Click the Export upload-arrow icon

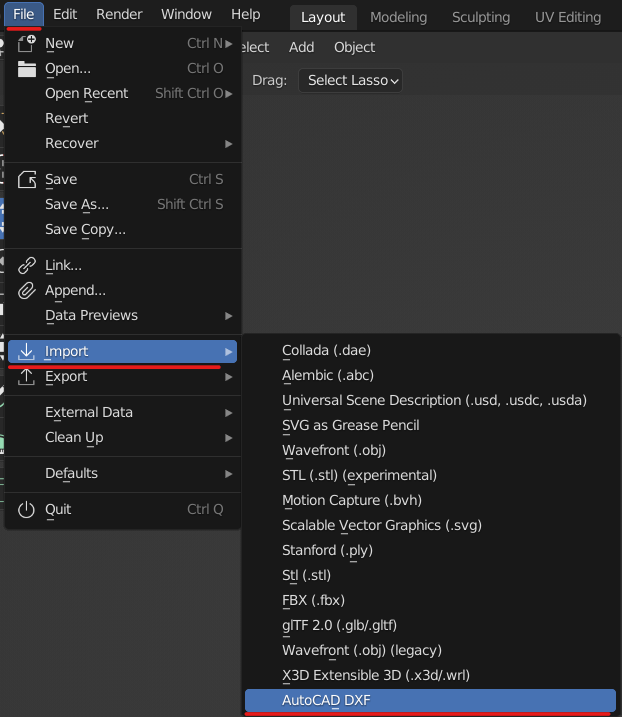(x=27, y=377)
